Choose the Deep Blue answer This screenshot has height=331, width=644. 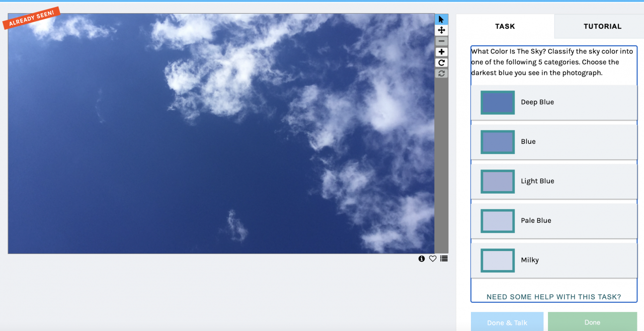(x=554, y=103)
